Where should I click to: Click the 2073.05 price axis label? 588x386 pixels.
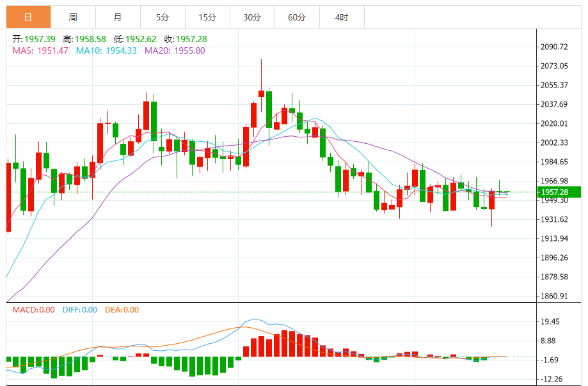(554, 66)
